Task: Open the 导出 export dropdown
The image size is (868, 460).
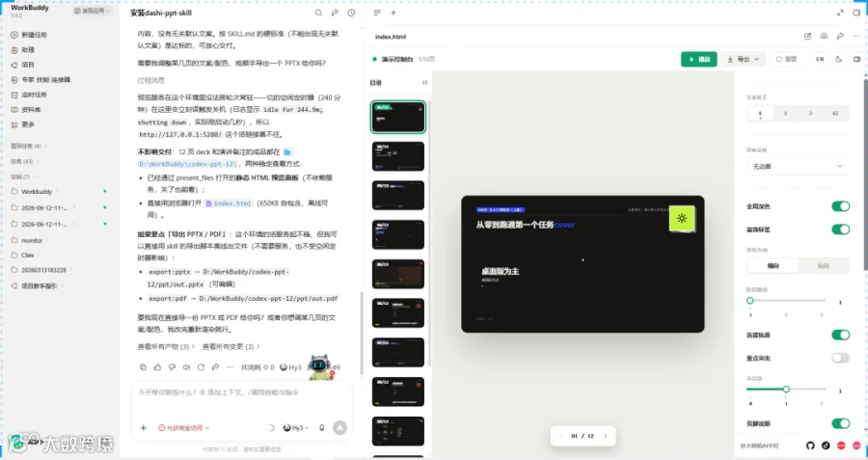Action: pyautogui.click(x=743, y=59)
